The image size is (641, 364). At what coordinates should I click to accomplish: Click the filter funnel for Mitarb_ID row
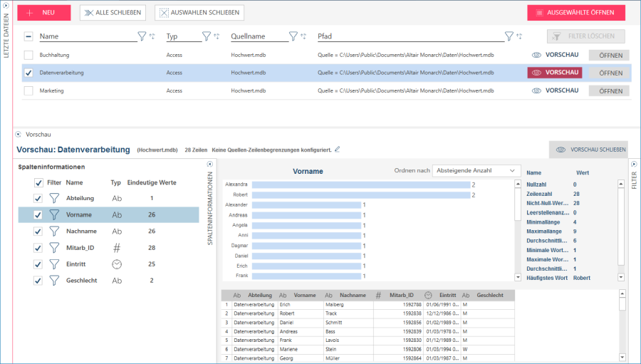(x=54, y=247)
